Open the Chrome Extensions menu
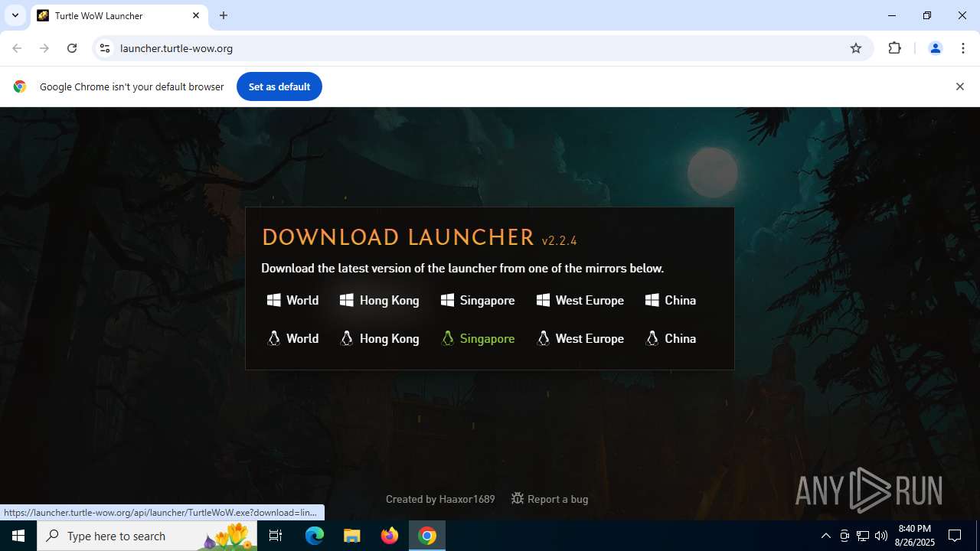 click(894, 48)
